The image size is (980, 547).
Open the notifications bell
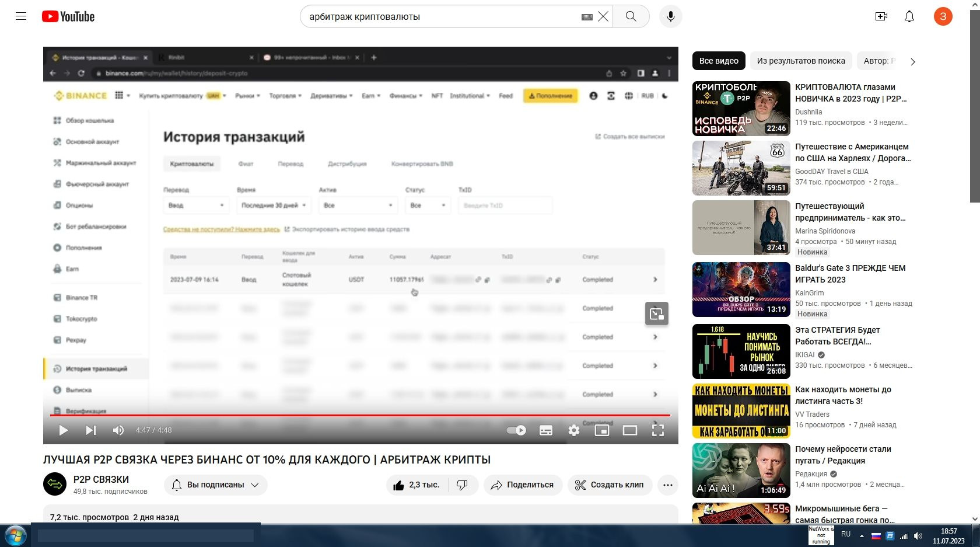pos(909,16)
